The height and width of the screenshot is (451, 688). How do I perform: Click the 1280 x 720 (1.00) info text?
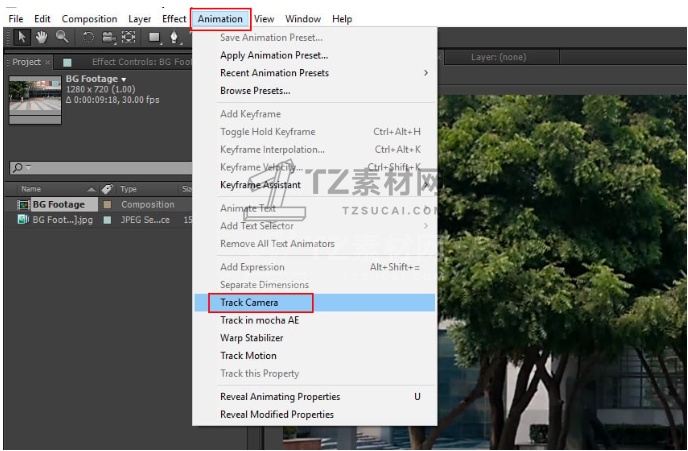100,89
